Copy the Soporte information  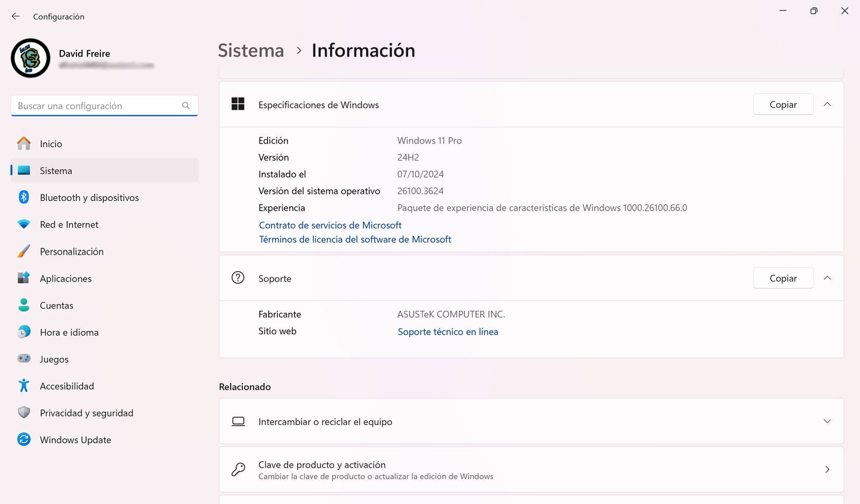pos(783,278)
